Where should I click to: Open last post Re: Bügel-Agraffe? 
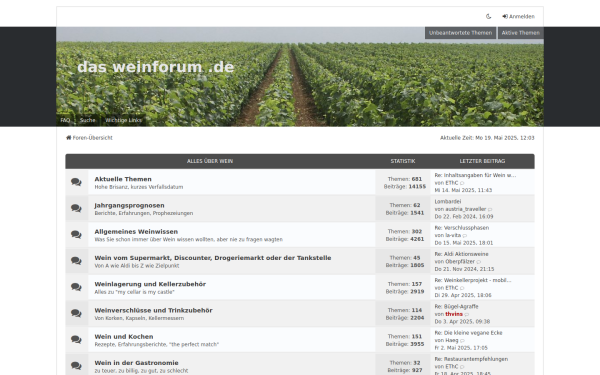[x=456, y=307]
